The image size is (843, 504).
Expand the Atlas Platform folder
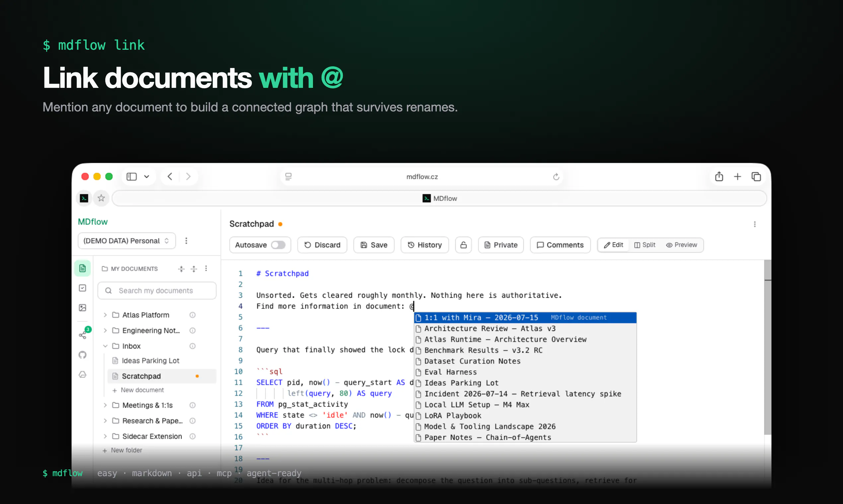coord(106,315)
